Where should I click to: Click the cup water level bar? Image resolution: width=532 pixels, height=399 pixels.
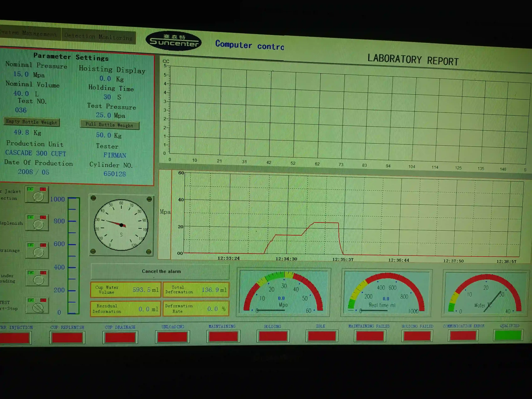pos(74,255)
